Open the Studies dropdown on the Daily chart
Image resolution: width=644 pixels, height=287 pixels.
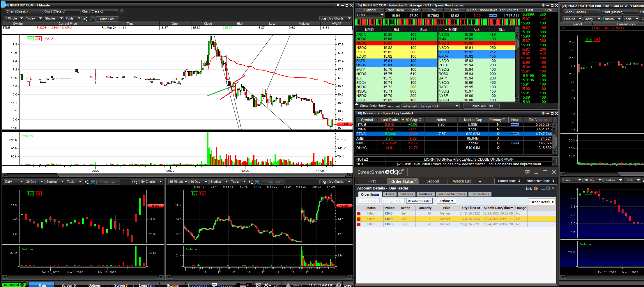[x=54, y=182]
